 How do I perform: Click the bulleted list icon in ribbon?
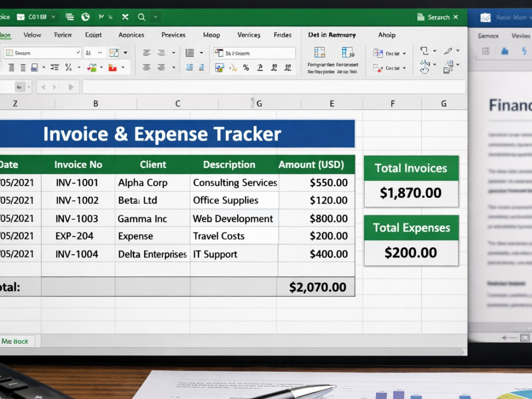click(190, 53)
